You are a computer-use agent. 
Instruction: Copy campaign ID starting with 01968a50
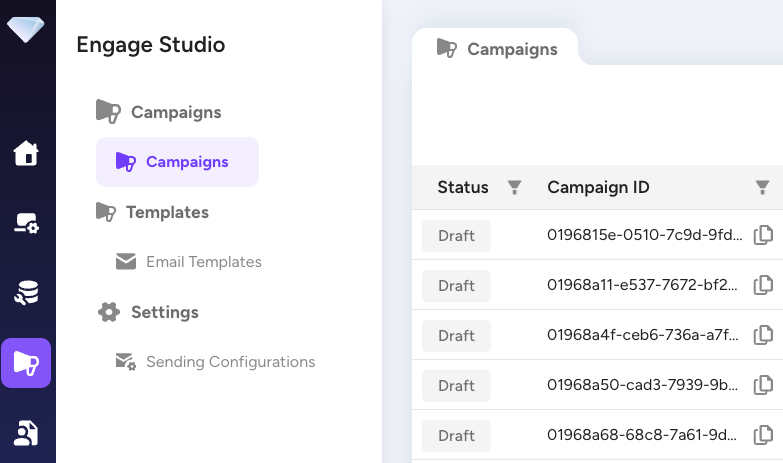(x=763, y=385)
